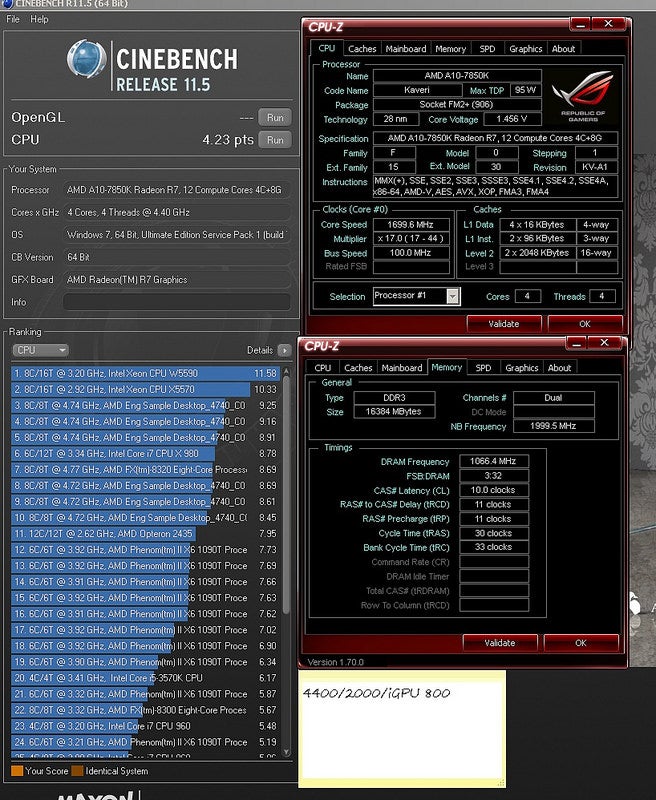Open the File menu in Cinebench
The height and width of the screenshot is (800, 656).
(x=12, y=19)
